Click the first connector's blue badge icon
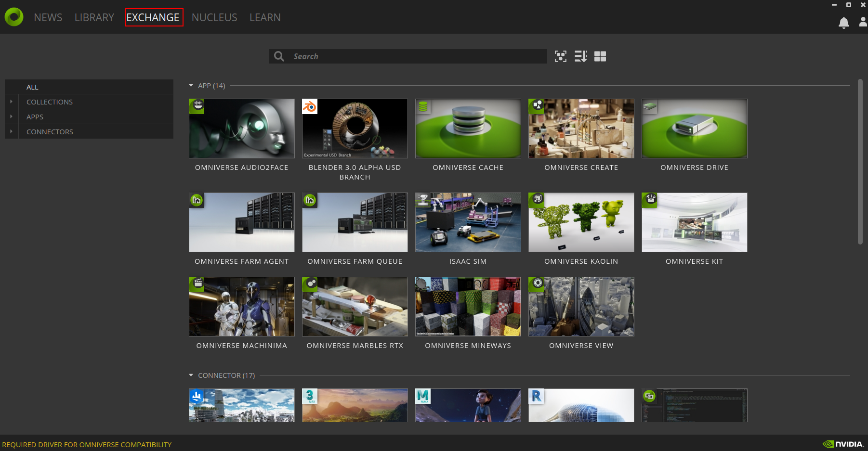868x451 pixels. (x=197, y=396)
